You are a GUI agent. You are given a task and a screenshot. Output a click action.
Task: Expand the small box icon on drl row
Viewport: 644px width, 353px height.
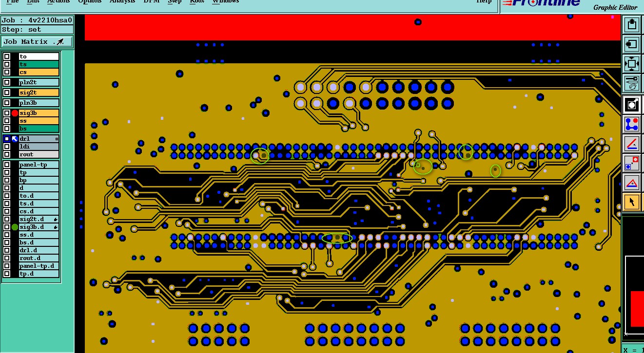(x=57, y=139)
